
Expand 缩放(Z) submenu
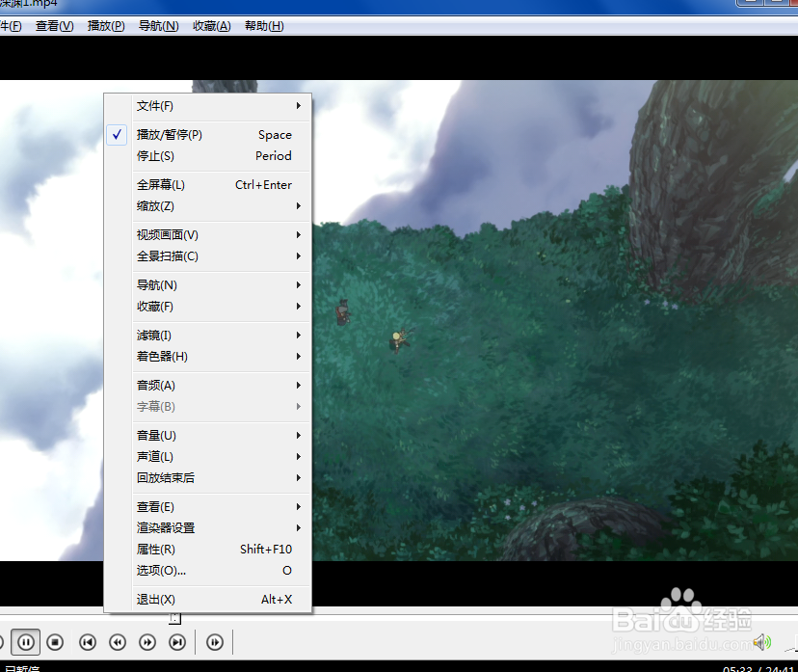(x=207, y=206)
